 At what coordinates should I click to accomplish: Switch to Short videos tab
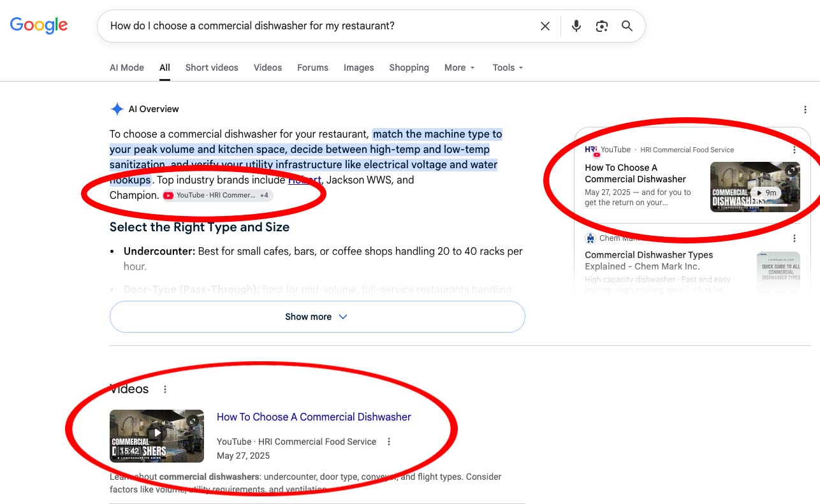pyautogui.click(x=212, y=68)
